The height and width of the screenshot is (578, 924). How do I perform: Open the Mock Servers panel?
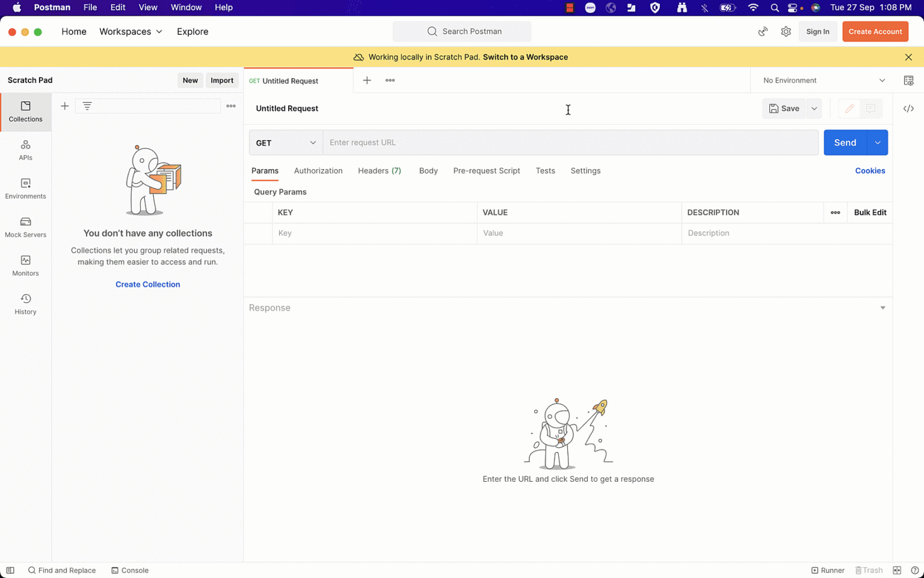click(25, 227)
